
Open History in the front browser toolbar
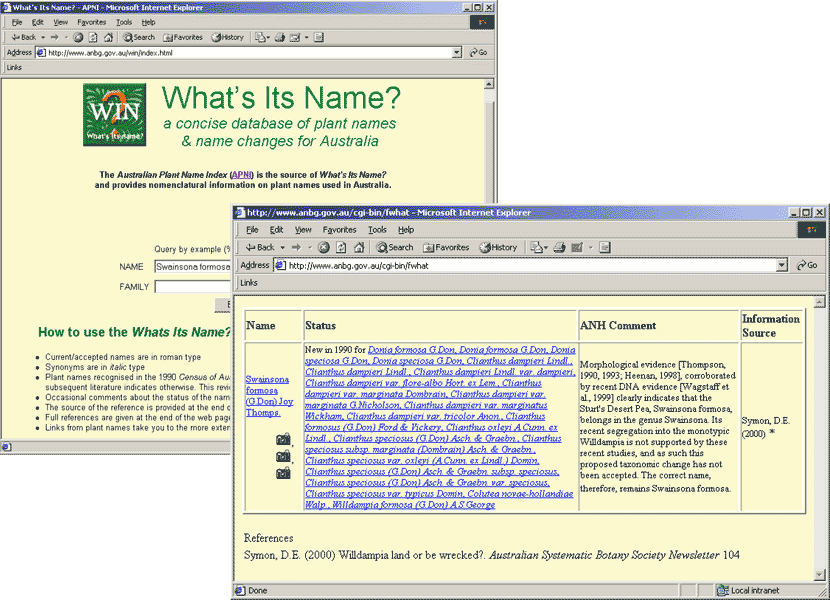(x=498, y=247)
